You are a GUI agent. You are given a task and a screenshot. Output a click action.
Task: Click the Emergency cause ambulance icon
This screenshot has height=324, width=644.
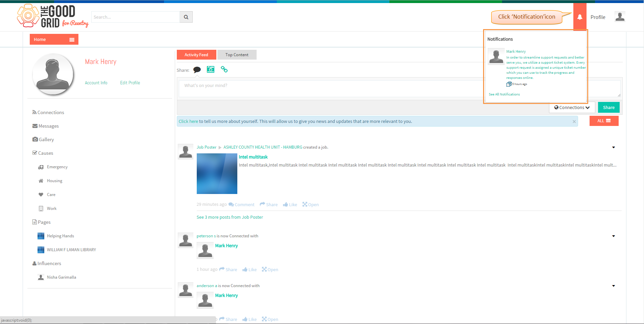click(41, 167)
